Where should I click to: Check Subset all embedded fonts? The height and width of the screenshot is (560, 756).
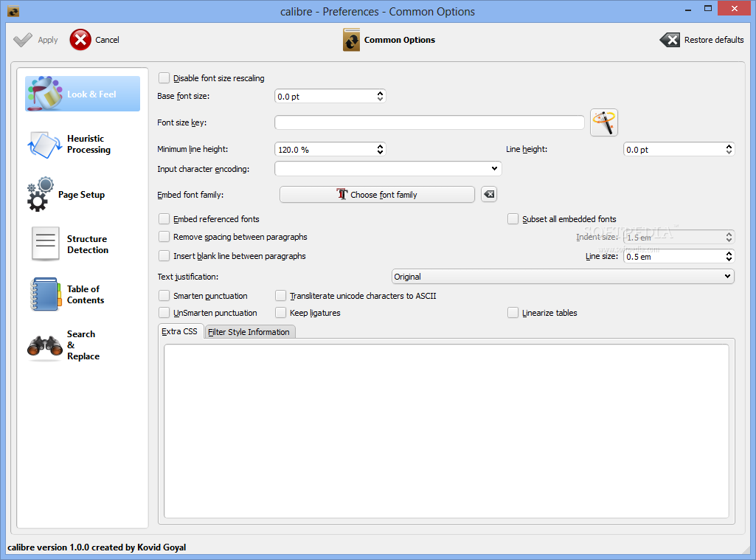[x=513, y=219]
